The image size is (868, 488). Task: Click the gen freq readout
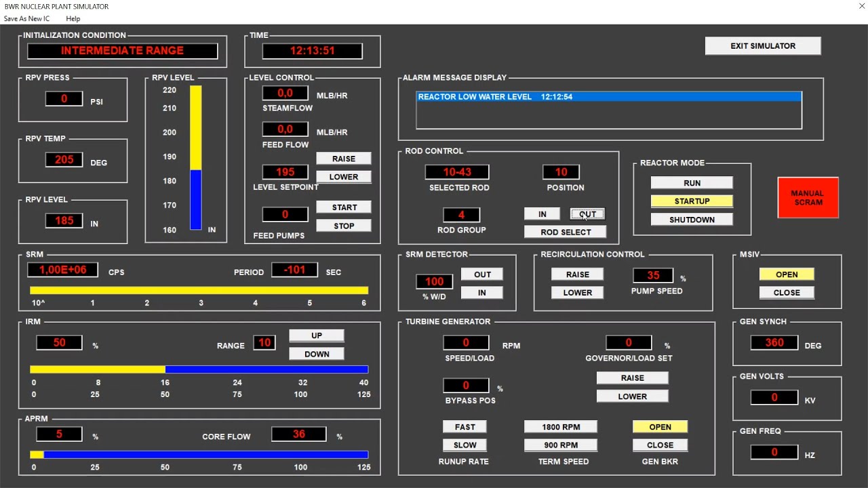(774, 453)
